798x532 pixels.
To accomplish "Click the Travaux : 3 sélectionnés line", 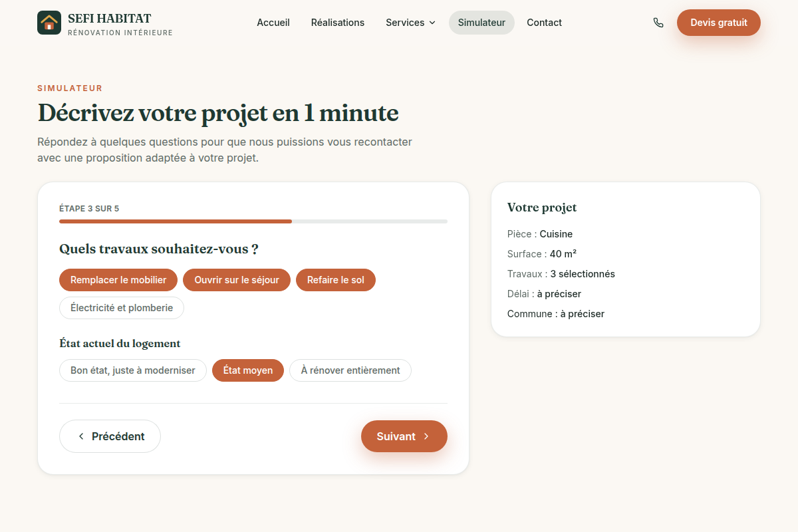I will (x=561, y=274).
